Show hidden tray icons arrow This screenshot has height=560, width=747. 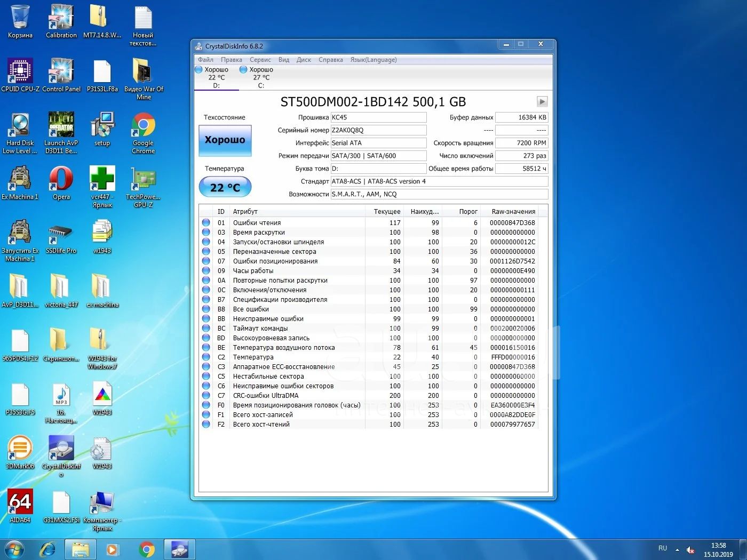(x=677, y=550)
